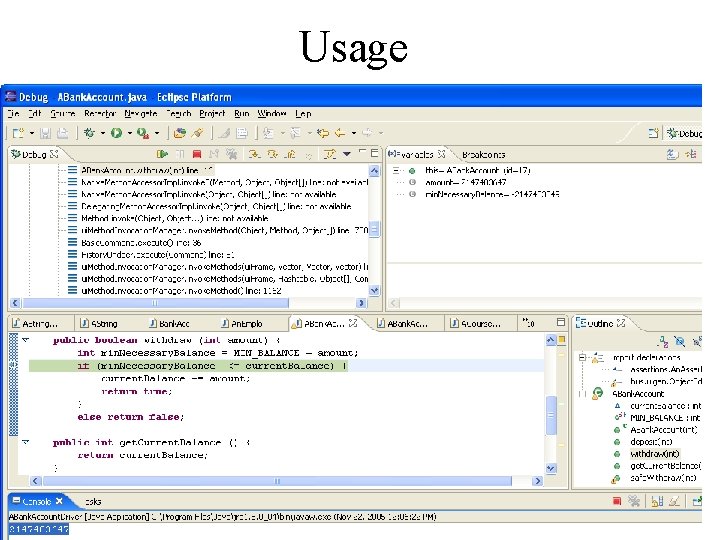
Task: Switch to the Tasks tab beside Console
Action: 93,501
